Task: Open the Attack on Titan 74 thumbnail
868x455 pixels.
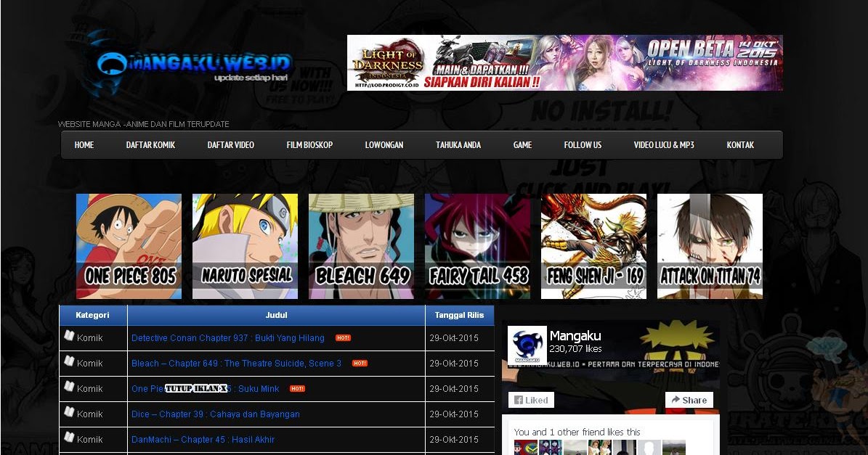Action: [x=710, y=246]
